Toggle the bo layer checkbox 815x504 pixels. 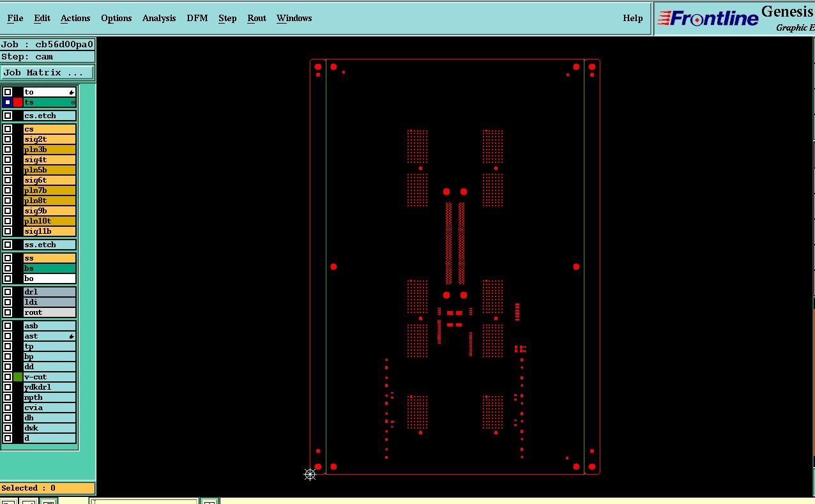click(8, 279)
